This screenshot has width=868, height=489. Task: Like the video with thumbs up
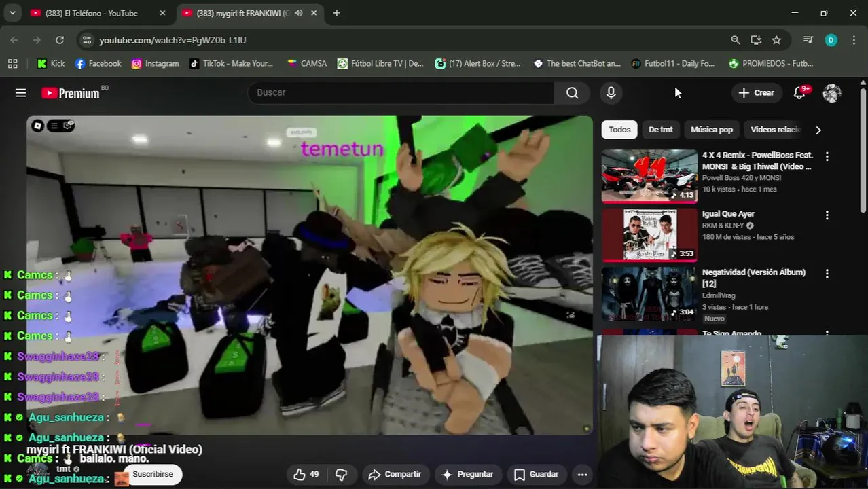click(x=306, y=474)
